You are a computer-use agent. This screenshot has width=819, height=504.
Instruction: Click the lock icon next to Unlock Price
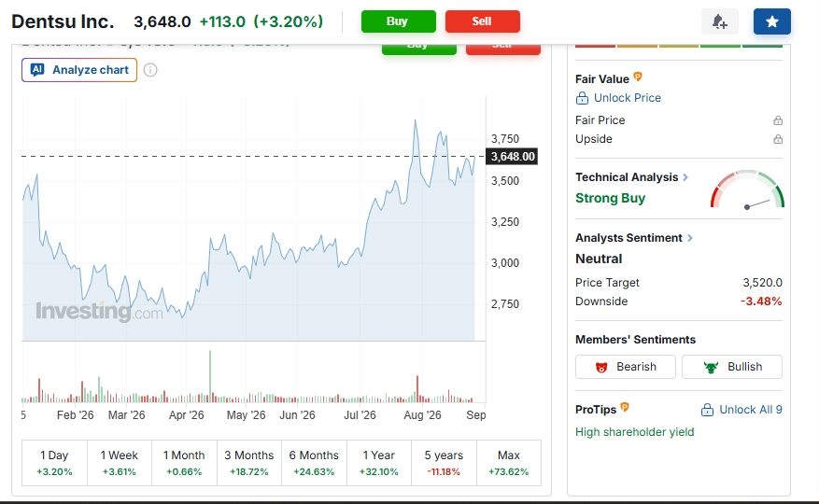582,98
